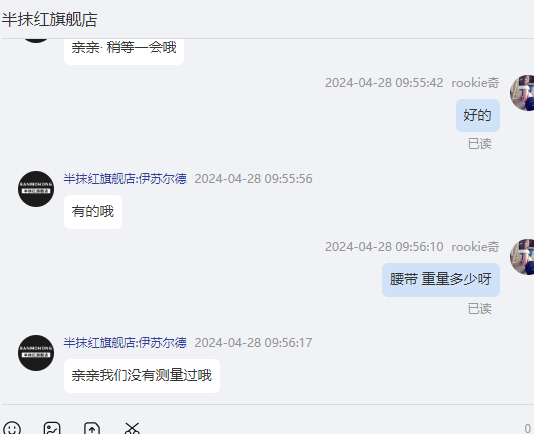Image resolution: width=534 pixels, height=434 pixels.
Task: Select the 亲亲 稍等一会哦 message bubble
Action: [124, 50]
